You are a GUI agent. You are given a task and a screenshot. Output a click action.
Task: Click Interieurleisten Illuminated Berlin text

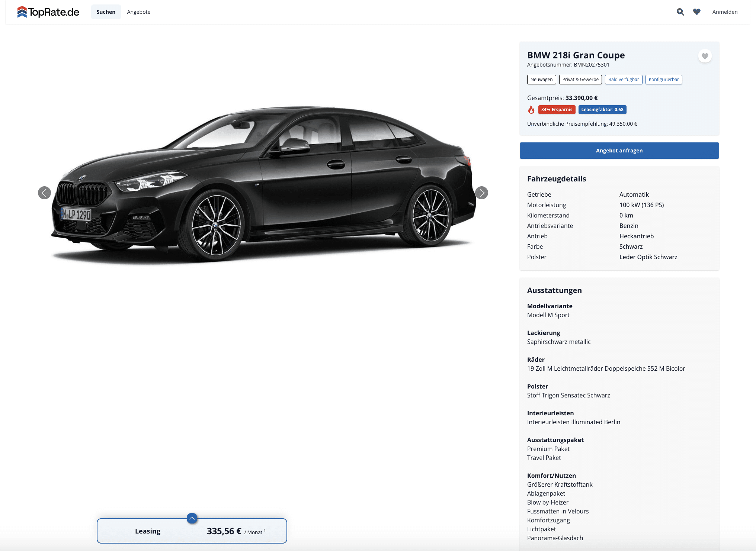(574, 422)
